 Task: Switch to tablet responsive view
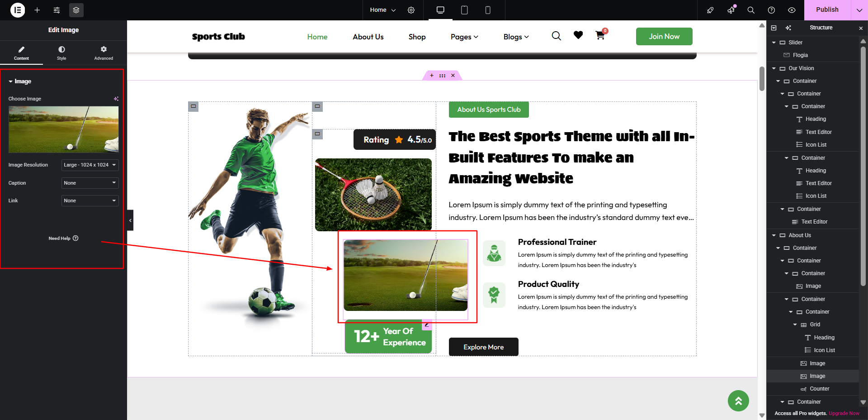[464, 10]
